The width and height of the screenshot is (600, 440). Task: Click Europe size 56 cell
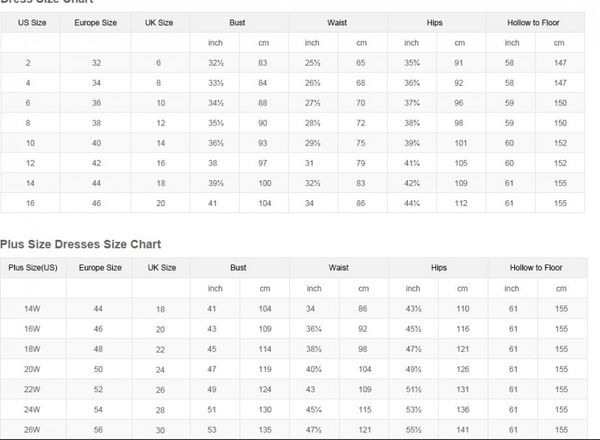pyautogui.click(x=99, y=431)
